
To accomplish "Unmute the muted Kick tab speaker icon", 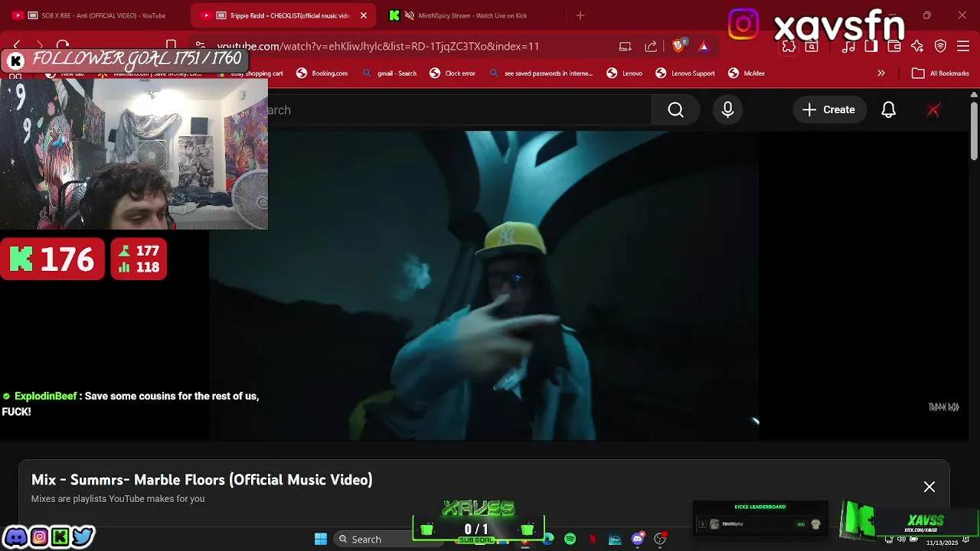I will point(410,15).
